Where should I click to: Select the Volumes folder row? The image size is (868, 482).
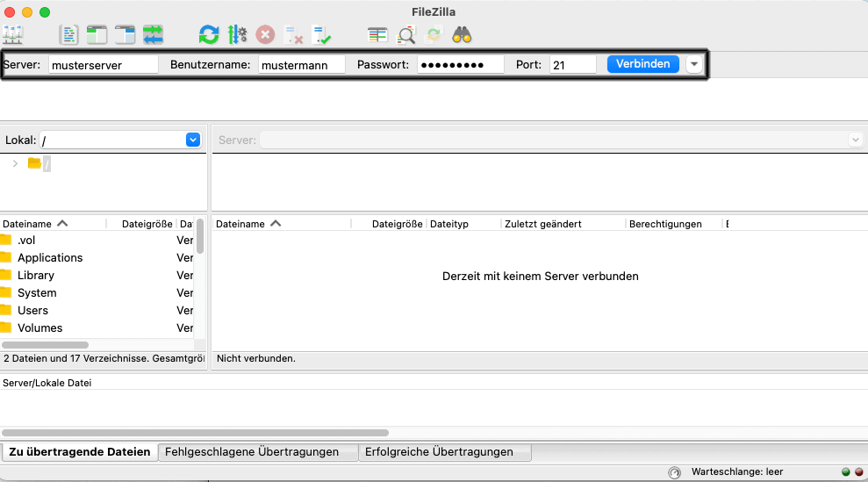pyautogui.click(x=97, y=328)
